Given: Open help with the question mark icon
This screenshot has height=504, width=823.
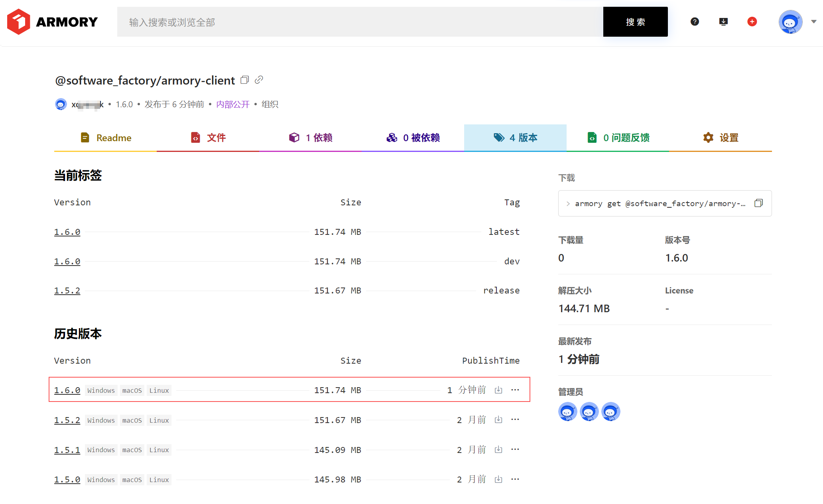Looking at the screenshot, I should [695, 22].
